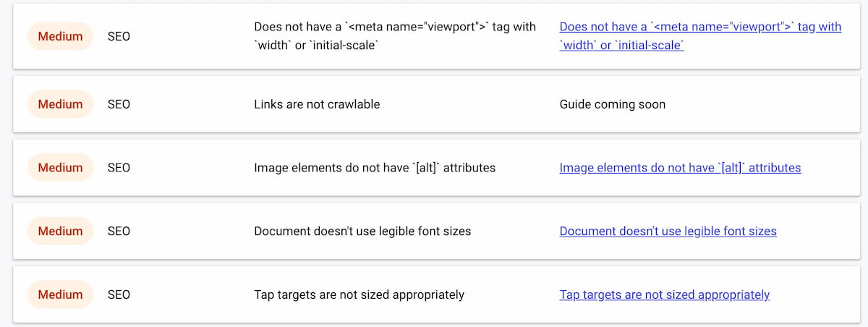
Task: Select SEO category in the tap targets row
Action: 119,295
